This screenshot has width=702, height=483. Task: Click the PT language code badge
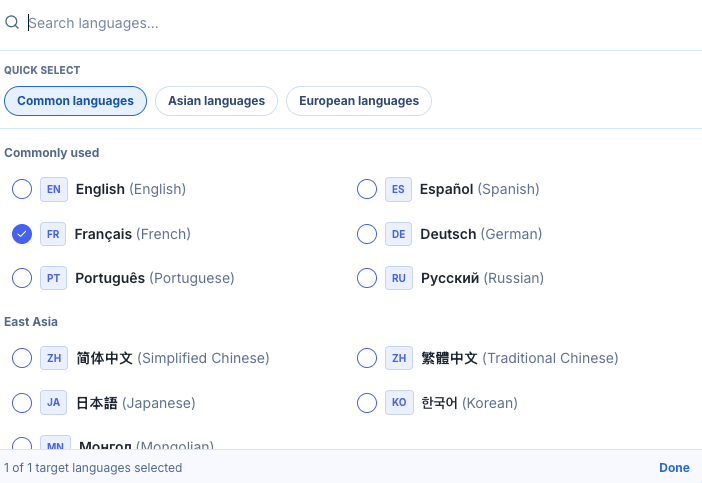click(x=53, y=278)
